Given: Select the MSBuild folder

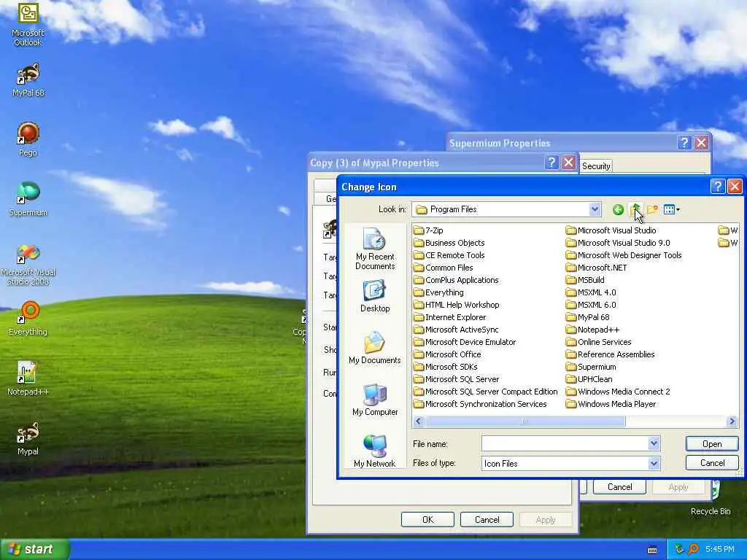Looking at the screenshot, I should pyautogui.click(x=586, y=280).
